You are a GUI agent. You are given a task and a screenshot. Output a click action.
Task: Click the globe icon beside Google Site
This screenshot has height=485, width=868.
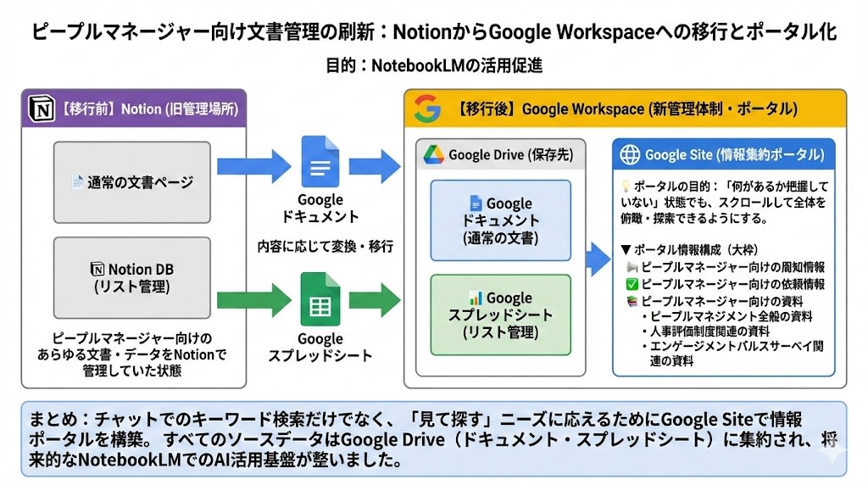pos(630,154)
